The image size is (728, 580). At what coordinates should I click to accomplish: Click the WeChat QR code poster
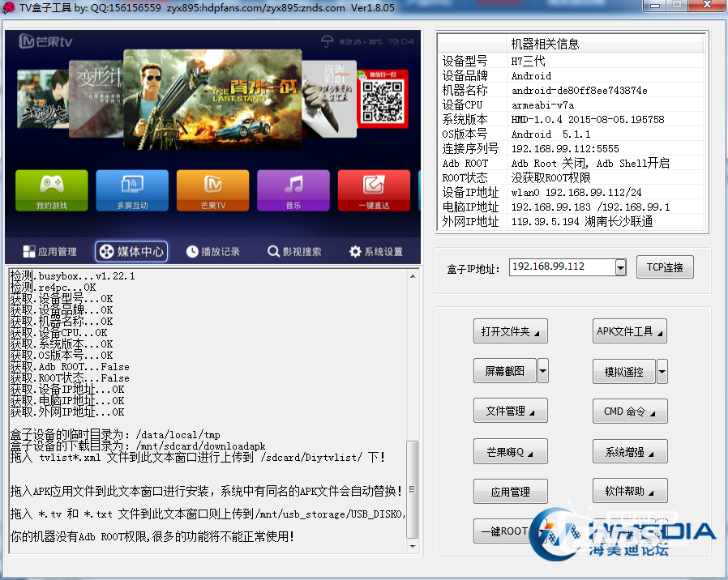pos(383,99)
